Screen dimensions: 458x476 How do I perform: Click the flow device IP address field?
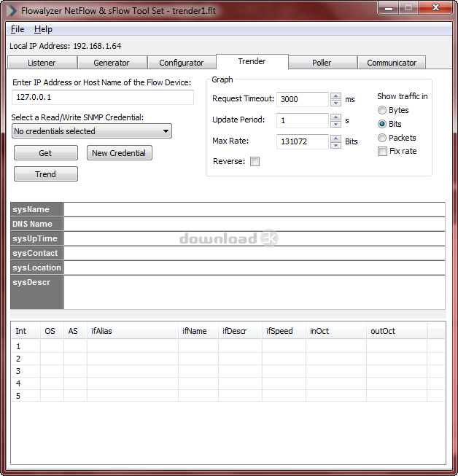103,97
